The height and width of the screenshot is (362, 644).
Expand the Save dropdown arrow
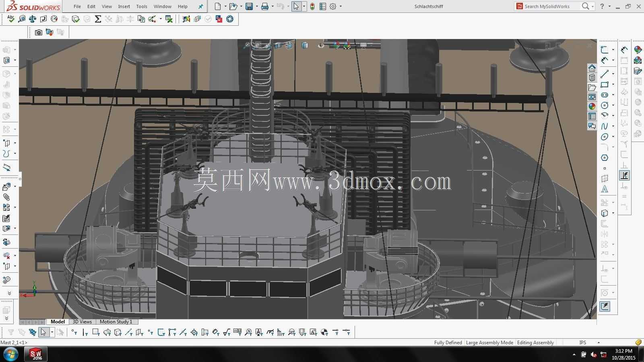[257, 6]
